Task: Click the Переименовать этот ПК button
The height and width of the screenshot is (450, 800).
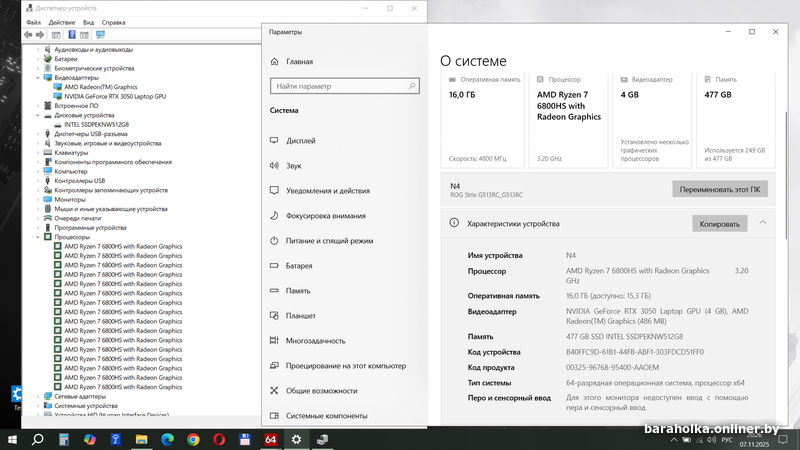Action: point(719,188)
